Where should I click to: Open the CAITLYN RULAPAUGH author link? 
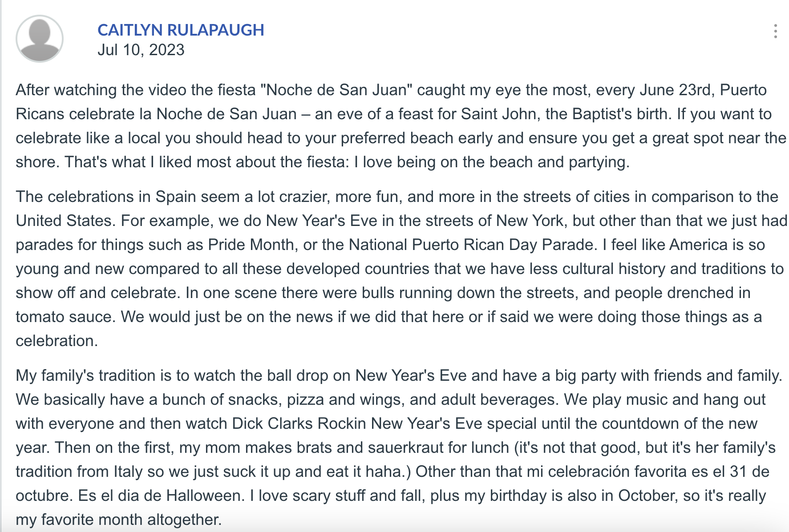(x=181, y=30)
